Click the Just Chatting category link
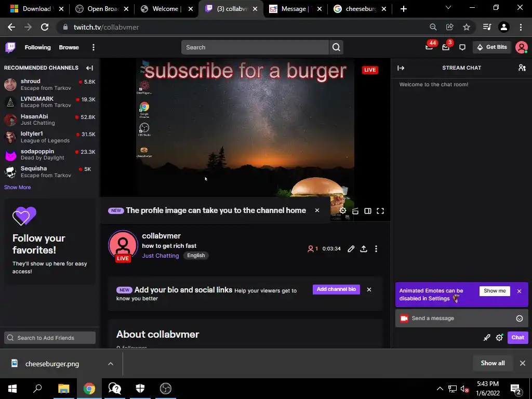532x399 pixels. point(161,256)
